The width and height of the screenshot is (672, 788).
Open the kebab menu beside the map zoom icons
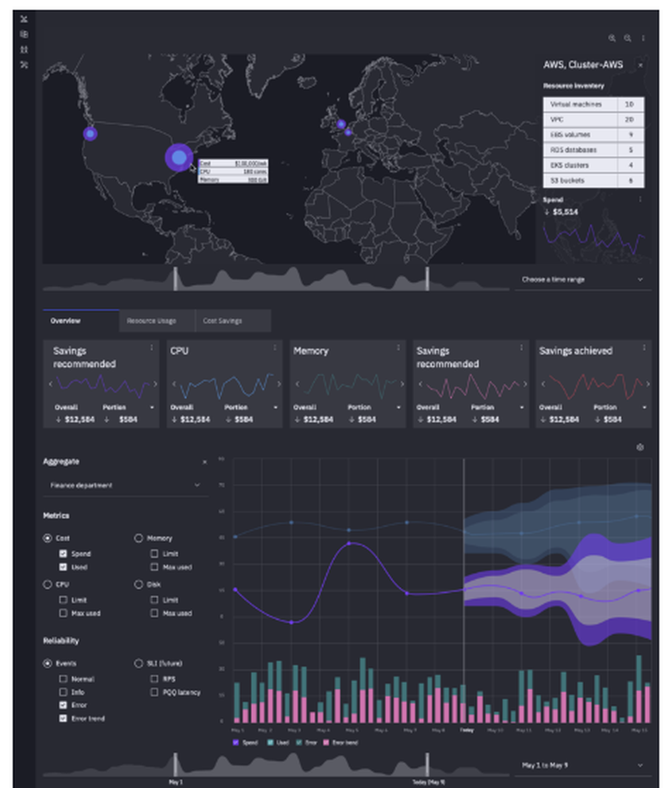coord(643,38)
